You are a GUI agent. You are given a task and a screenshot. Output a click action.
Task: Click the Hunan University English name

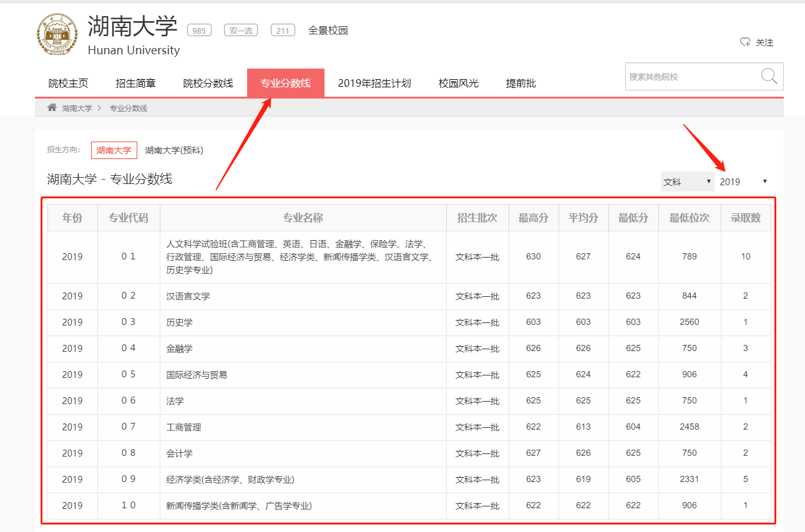point(134,51)
